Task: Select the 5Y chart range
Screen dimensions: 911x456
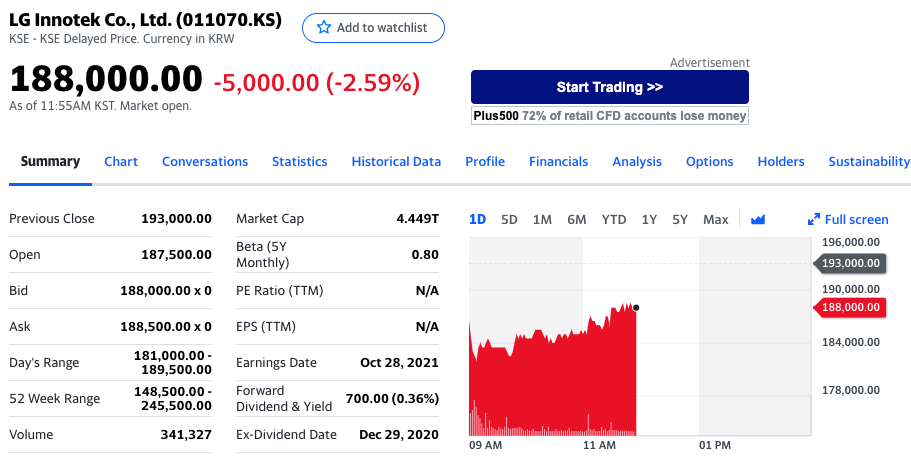Action: [x=680, y=220]
